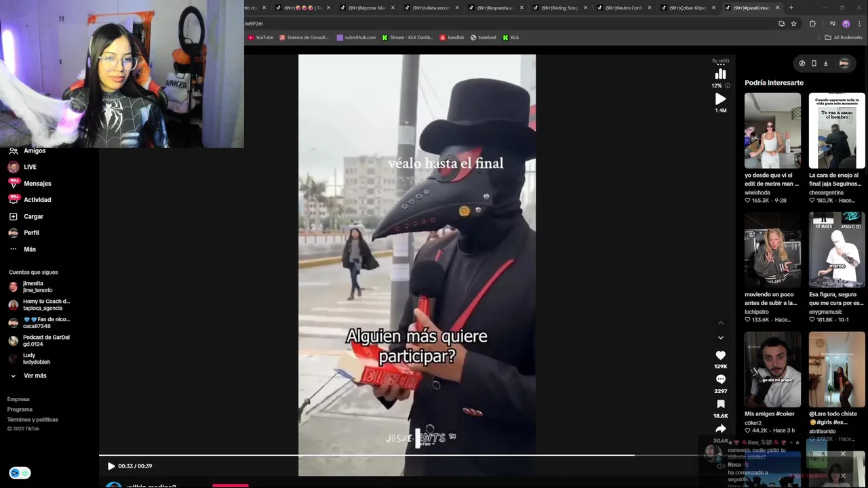Share video with arrow icon
The width and height of the screenshot is (868, 488).
click(x=720, y=429)
